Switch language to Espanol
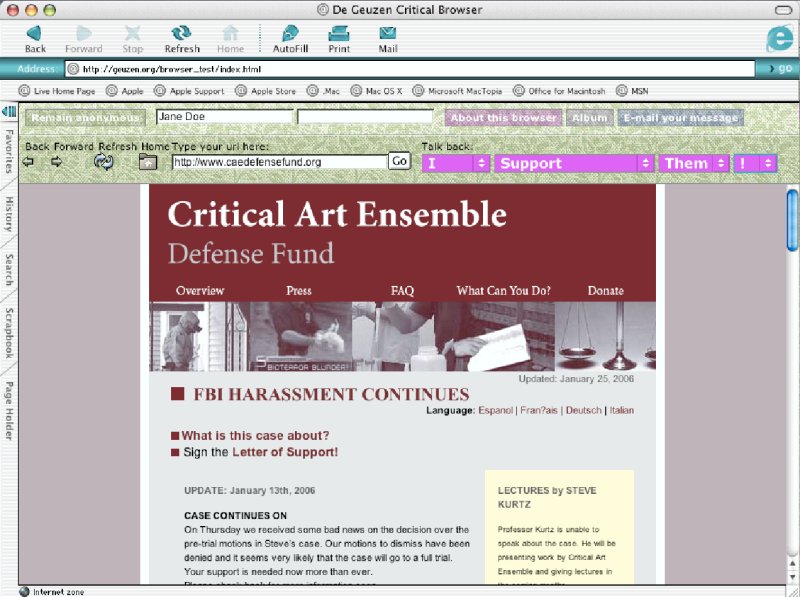Image resolution: width=800 pixels, height=597 pixels. (x=495, y=410)
